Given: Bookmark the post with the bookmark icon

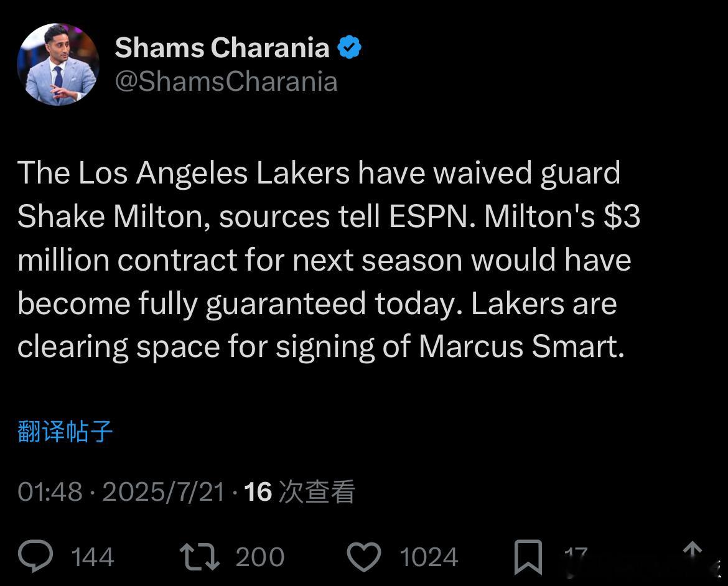Looking at the screenshot, I should point(528,557).
